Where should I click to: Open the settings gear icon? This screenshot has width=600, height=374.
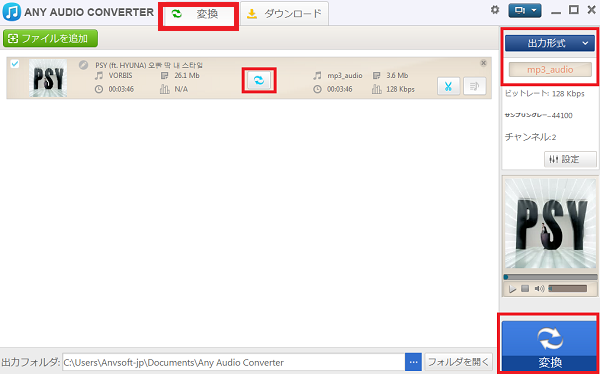tap(495, 10)
